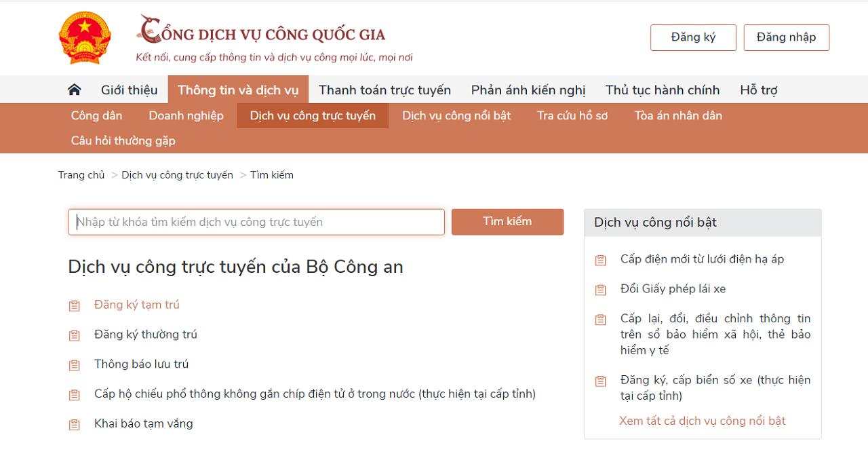Open Cấp điện mới từ lưới điện hạ áp
868x475 pixels.
pos(702,259)
